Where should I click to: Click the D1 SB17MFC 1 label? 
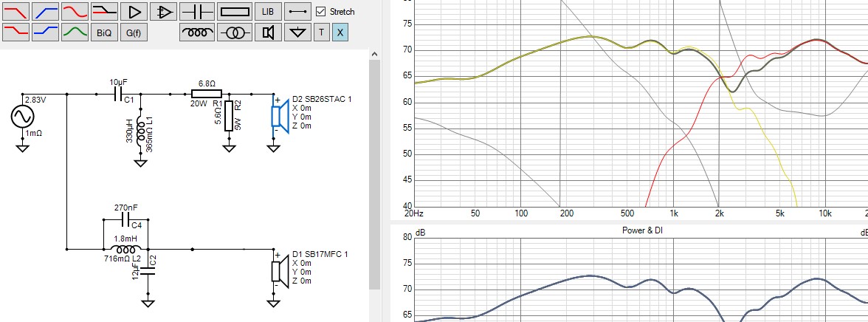click(320, 254)
